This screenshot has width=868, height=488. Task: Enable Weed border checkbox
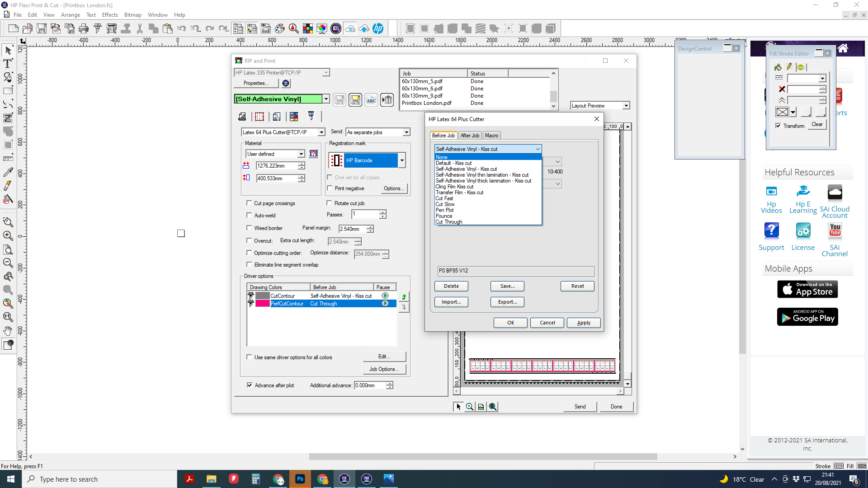(249, 228)
